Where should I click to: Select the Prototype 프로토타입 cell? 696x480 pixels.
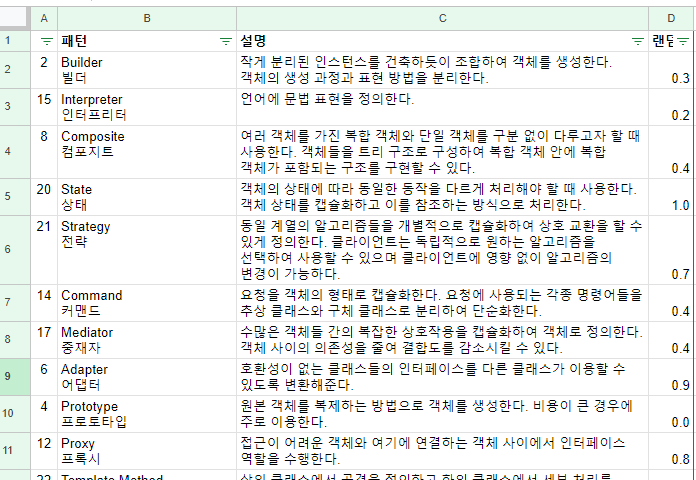(x=147, y=414)
